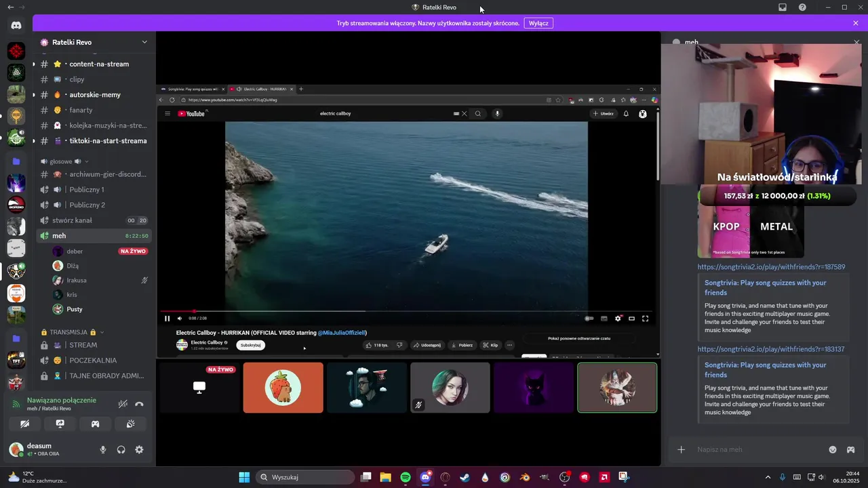This screenshot has height=488, width=868.
Task: Open songtrivia link ending r=183137
Action: [771, 349]
